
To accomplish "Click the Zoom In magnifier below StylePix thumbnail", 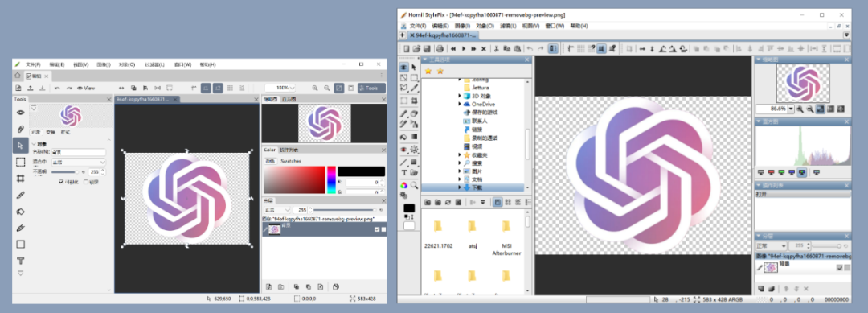I will [800, 109].
